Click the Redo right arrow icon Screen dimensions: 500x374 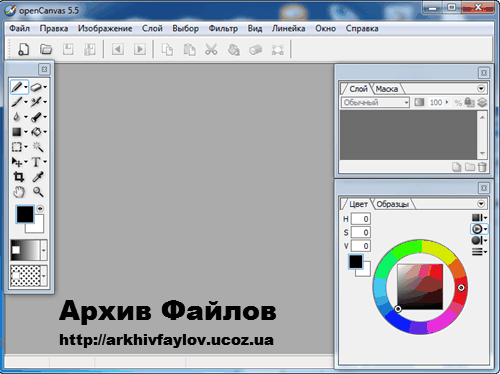(x=140, y=50)
